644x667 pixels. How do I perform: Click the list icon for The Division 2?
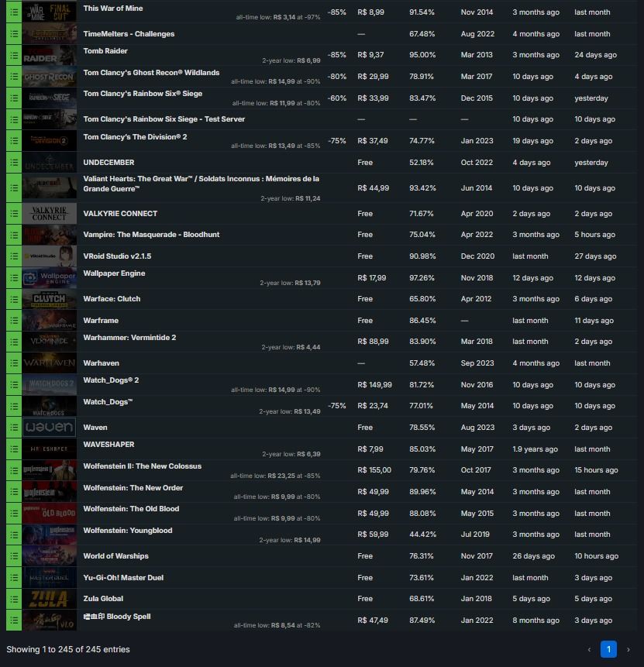coord(14,141)
